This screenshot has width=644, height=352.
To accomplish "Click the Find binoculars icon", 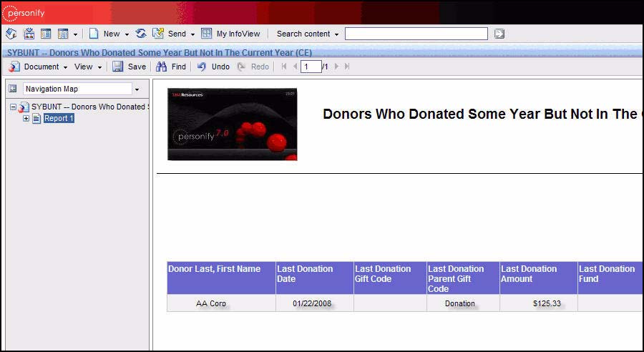I will (162, 67).
